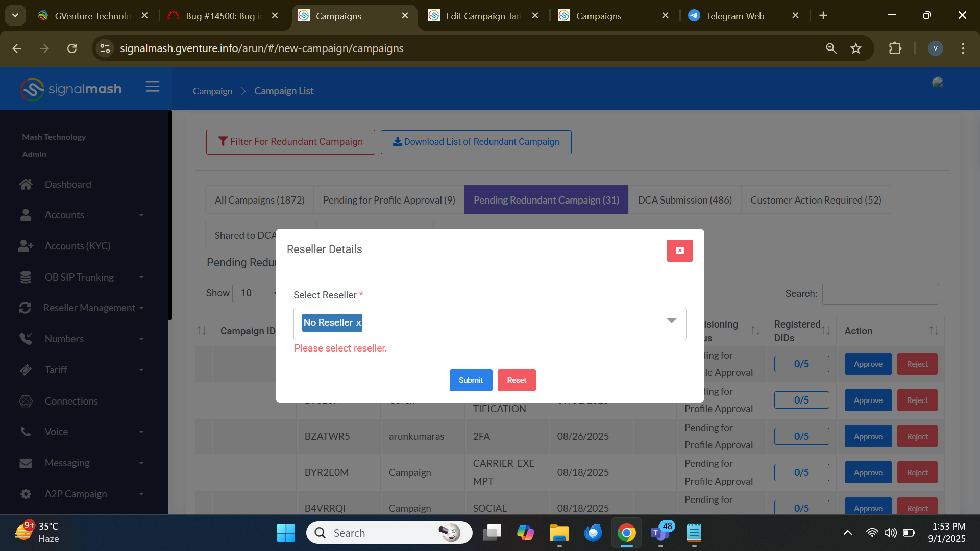Open Accounts (KYC) in sidebar
The width and height of the screenshot is (980, 551).
[x=77, y=246]
